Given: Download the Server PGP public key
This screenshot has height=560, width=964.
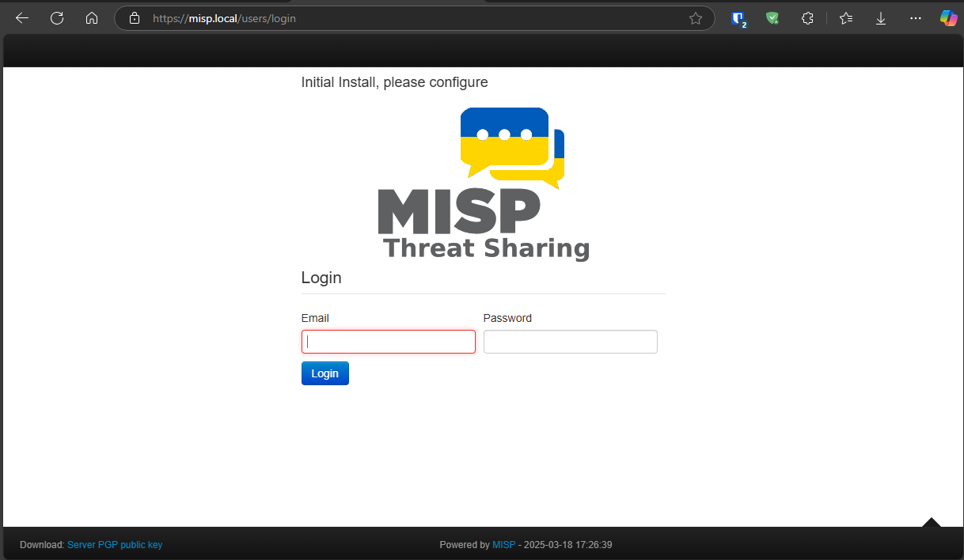Looking at the screenshot, I should pos(115,544).
